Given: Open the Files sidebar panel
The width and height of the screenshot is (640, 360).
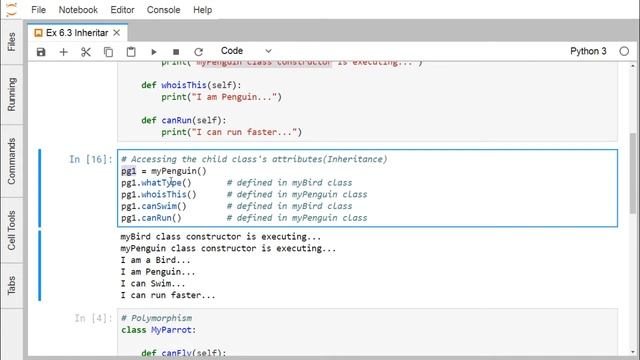Looking at the screenshot, I should click(x=11, y=42).
